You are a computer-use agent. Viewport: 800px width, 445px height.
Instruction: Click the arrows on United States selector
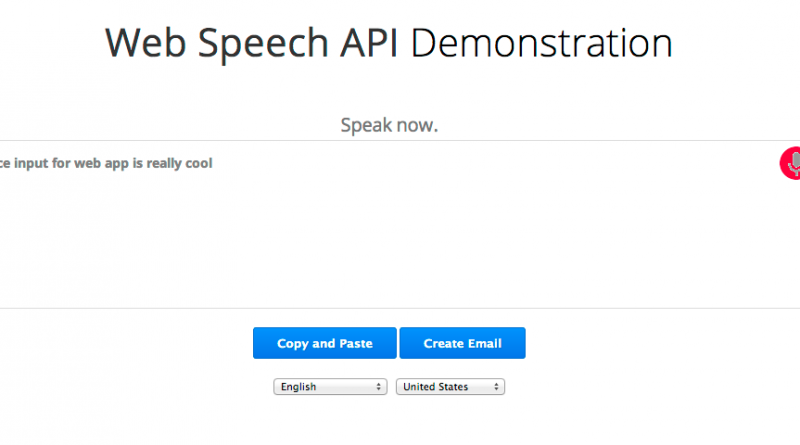496,386
